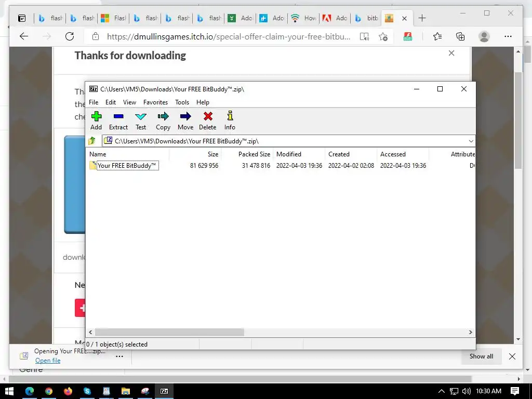Screen dimensions: 532x399
Task: Open the Edit menu in 7-Zip
Action: coord(110,102)
